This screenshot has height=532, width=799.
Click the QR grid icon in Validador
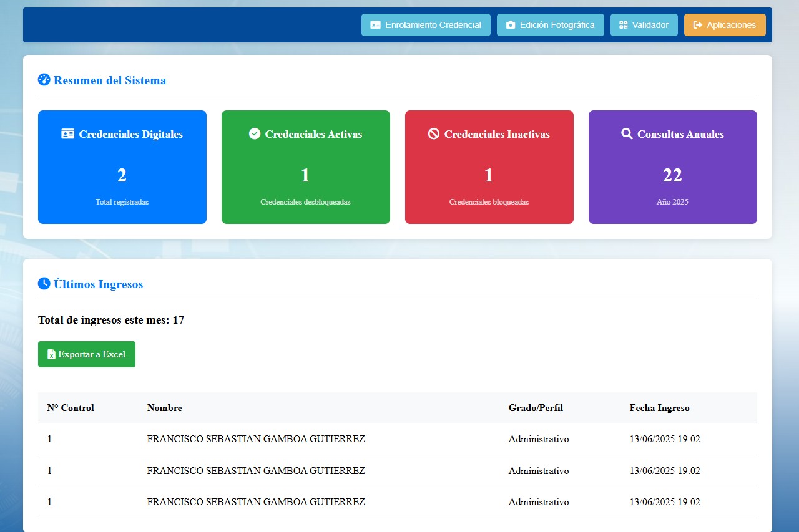(623, 25)
